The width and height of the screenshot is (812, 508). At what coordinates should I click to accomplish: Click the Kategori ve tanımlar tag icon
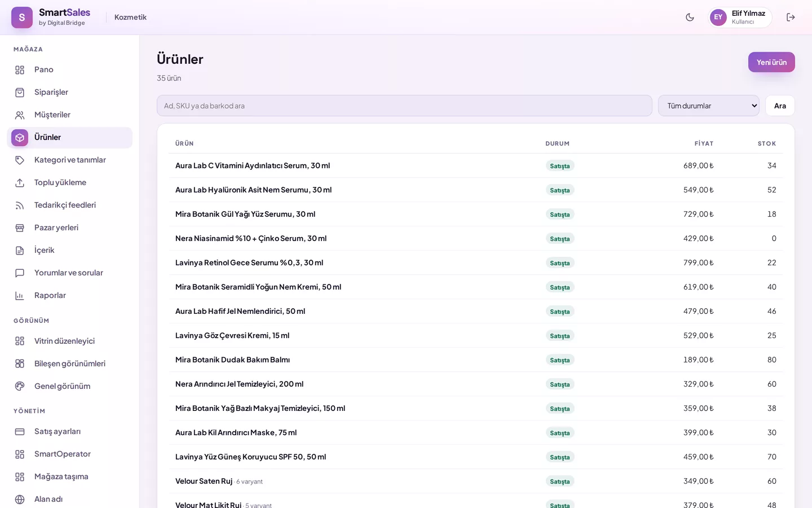tap(20, 160)
